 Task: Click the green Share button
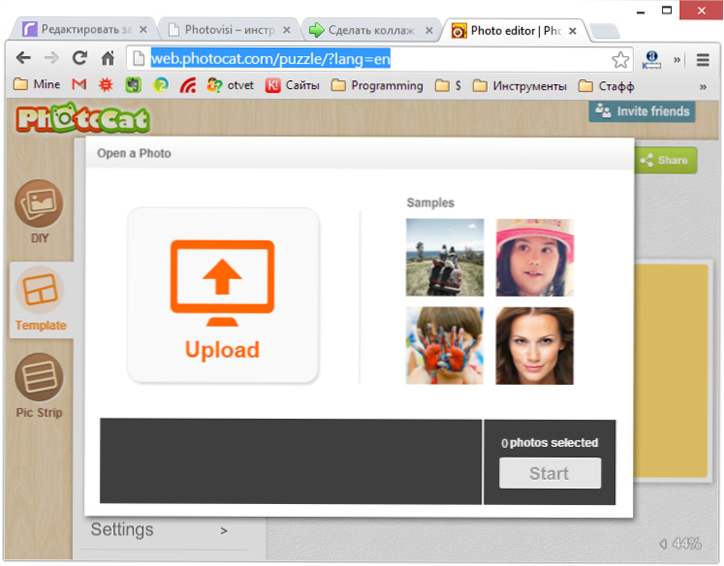665,160
